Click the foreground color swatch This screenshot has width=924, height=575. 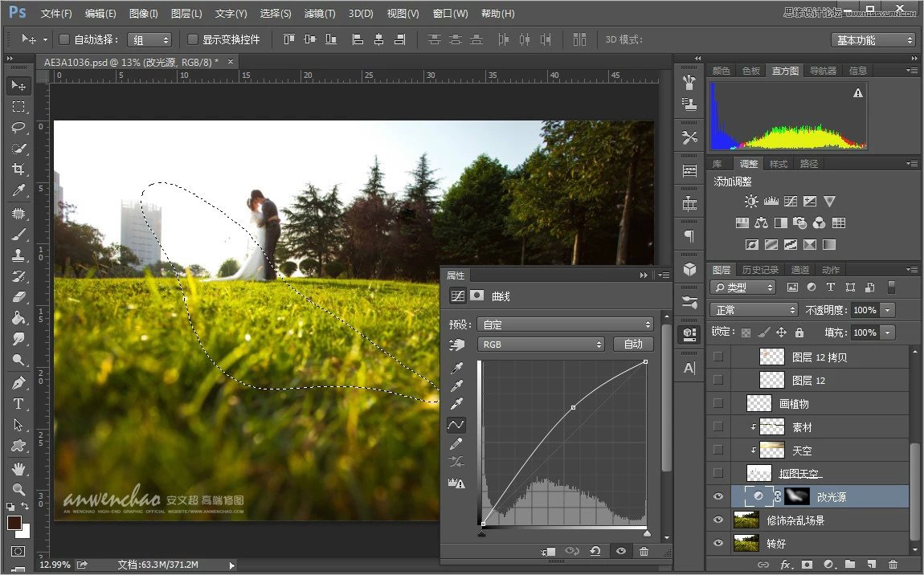pos(14,523)
